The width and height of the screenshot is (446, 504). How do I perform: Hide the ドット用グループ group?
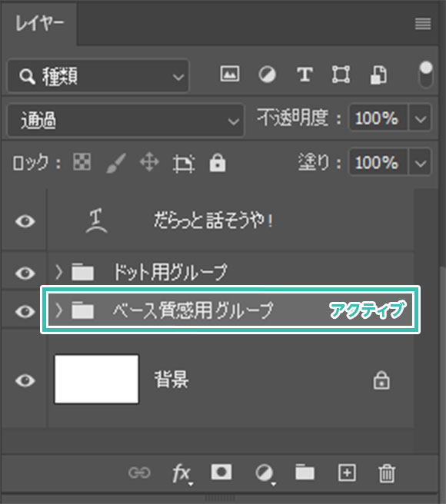click(25, 273)
